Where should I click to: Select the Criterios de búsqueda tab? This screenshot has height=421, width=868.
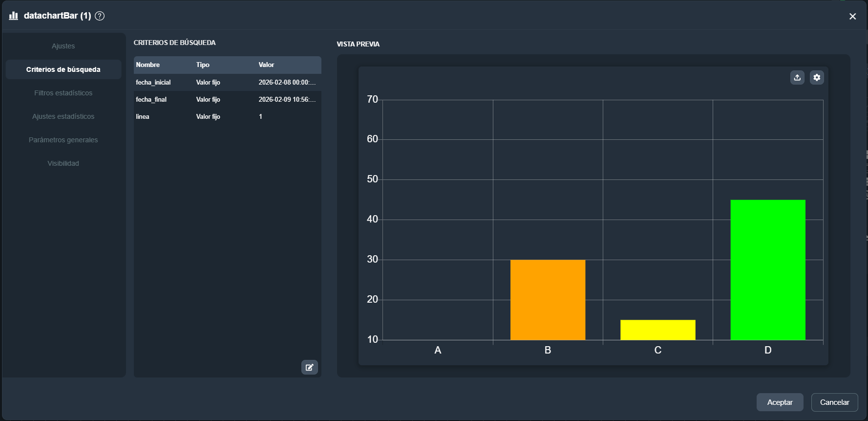[63, 69]
